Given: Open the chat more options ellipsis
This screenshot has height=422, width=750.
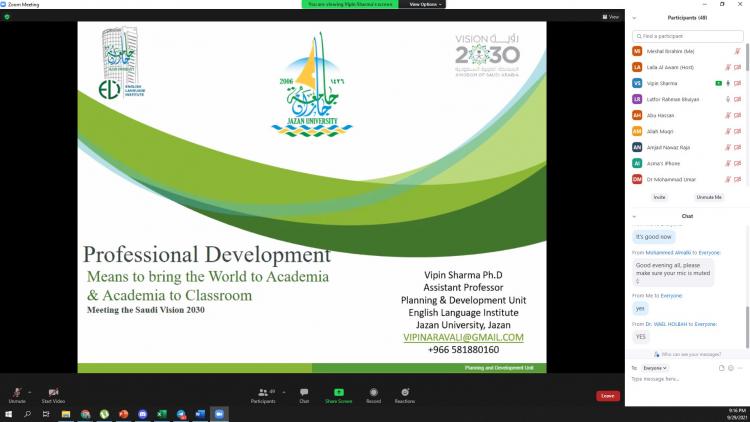Looking at the screenshot, I should [x=740, y=368].
